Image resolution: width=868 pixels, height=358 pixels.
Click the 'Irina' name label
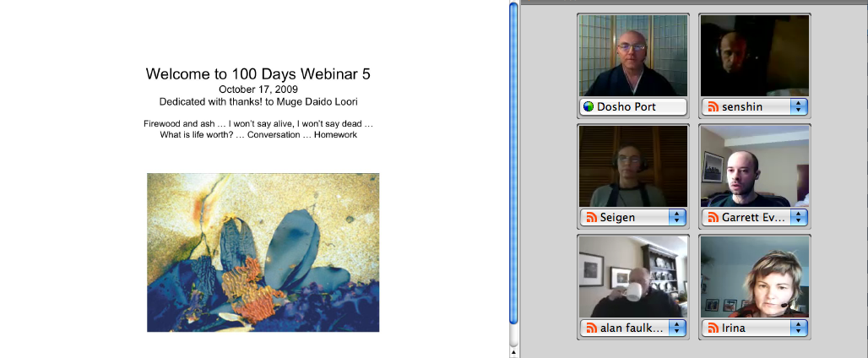(x=734, y=328)
